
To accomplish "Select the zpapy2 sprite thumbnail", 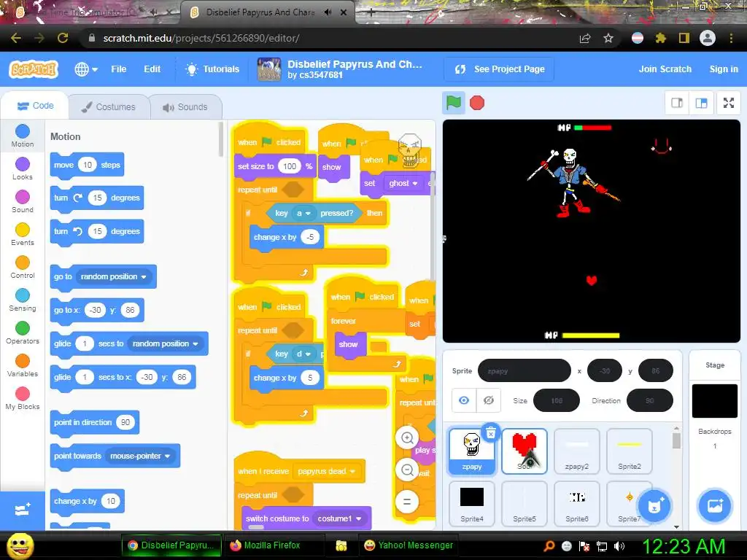I will click(x=576, y=451).
